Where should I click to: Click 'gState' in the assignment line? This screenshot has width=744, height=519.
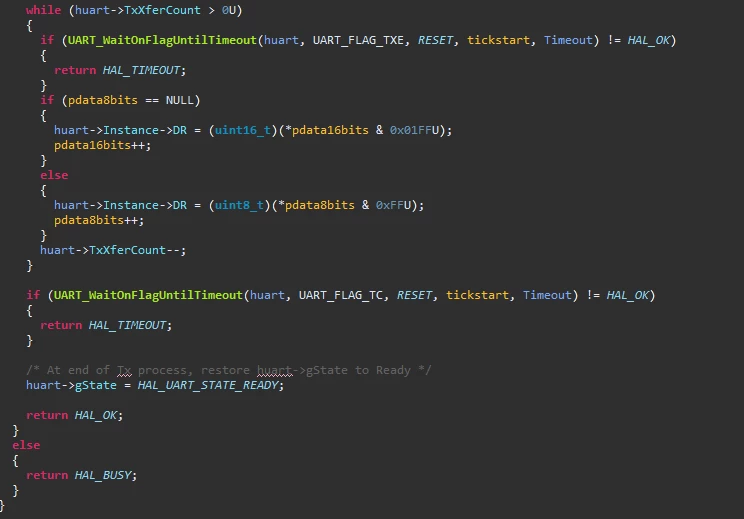click(96, 385)
